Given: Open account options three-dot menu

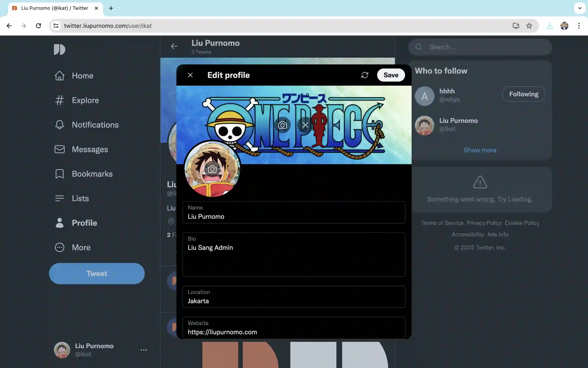Looking at the screenshot, I should (x=144, y=350).
